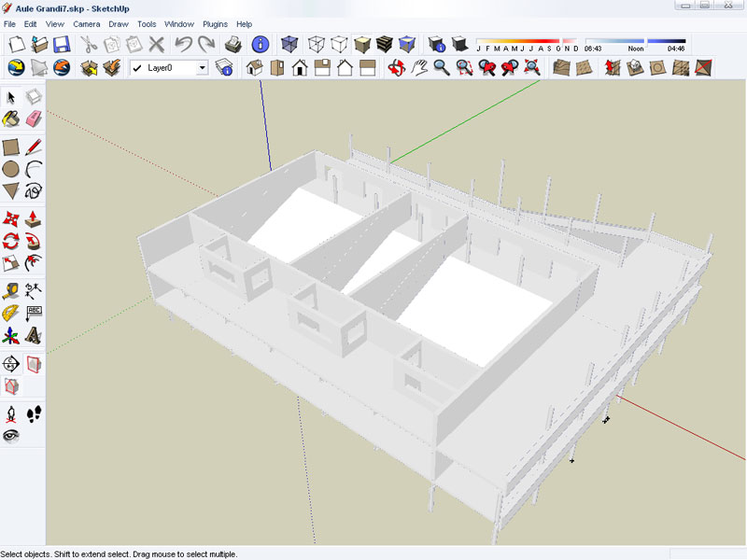Click the Save floppy disk icon
Viewport: 747px width, 560px height.
pos(62,44)
